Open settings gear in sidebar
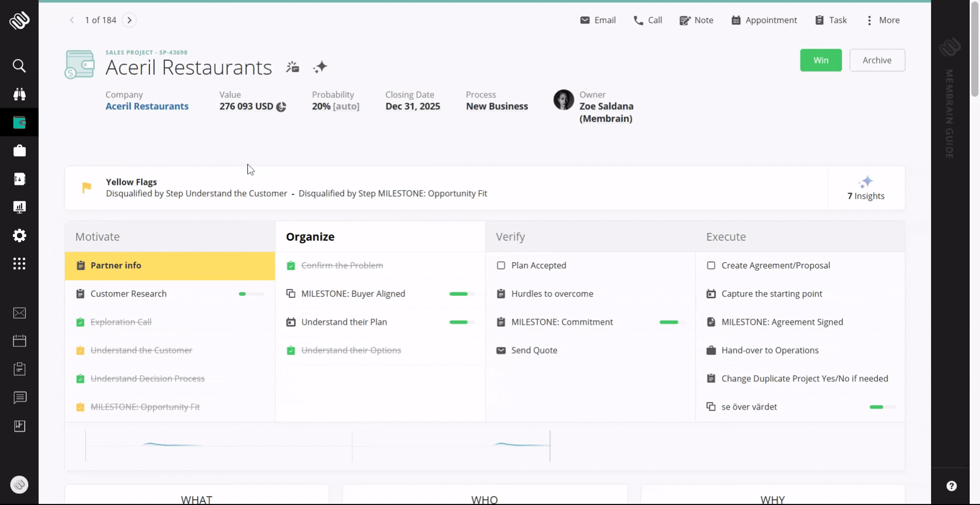The image size is (980, 505). tap(19, 236)
